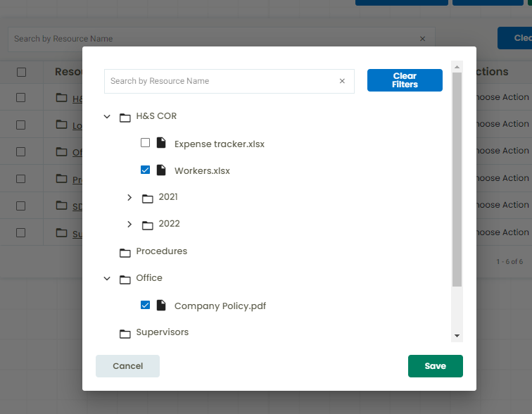Click the Workers.xlsx file icon

161,170
